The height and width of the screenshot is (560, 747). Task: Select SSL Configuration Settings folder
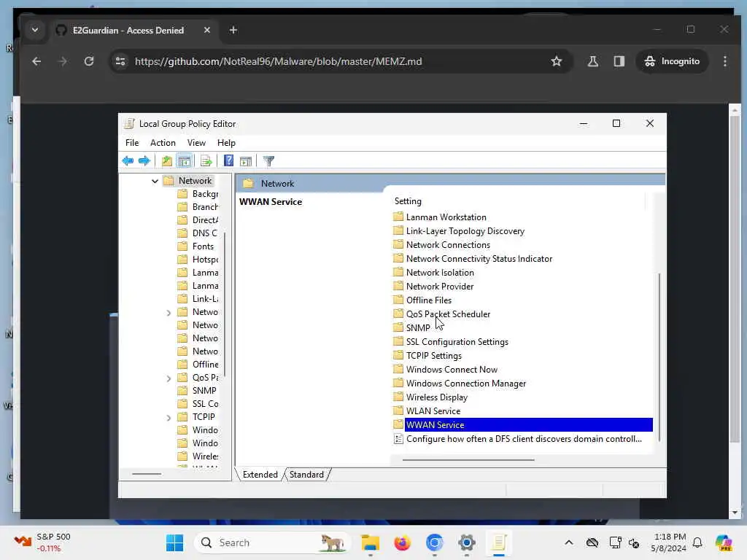[x=457, y=342]
